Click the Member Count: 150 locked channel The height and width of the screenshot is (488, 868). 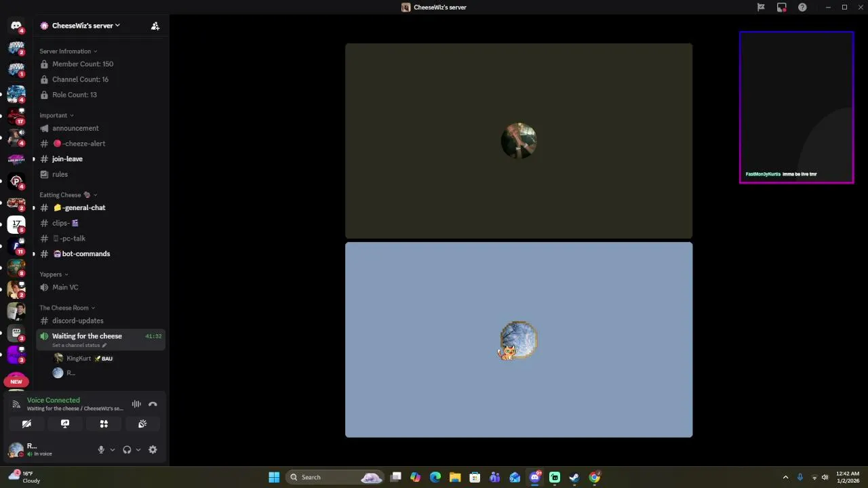tap(101, 64)
